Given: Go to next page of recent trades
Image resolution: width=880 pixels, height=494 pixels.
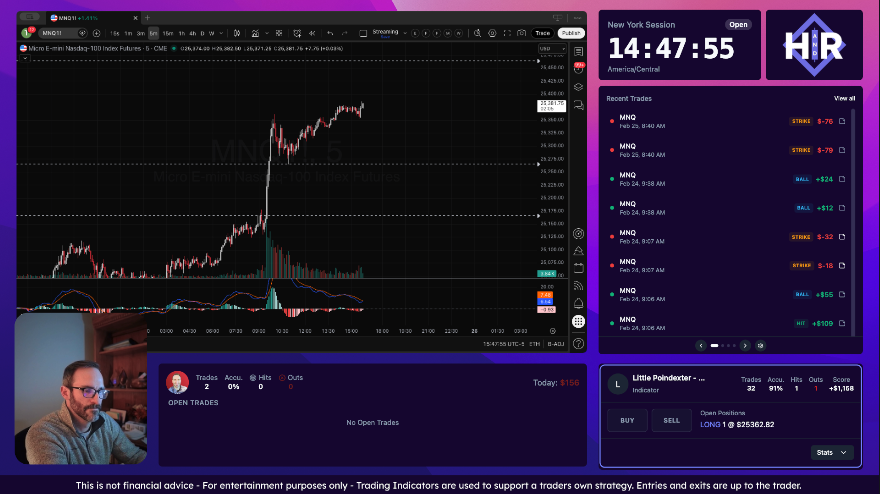Looking at the screenshot, I should pyautogui.click(x=745, y=345).
